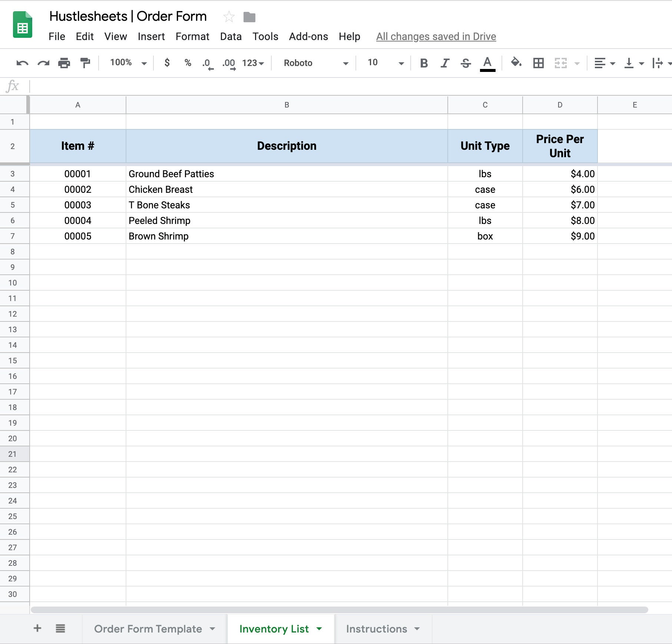Viewport: 672px width, 644px height.
Task: Add a new sheet with plus icon
Action: coord(37,628)
